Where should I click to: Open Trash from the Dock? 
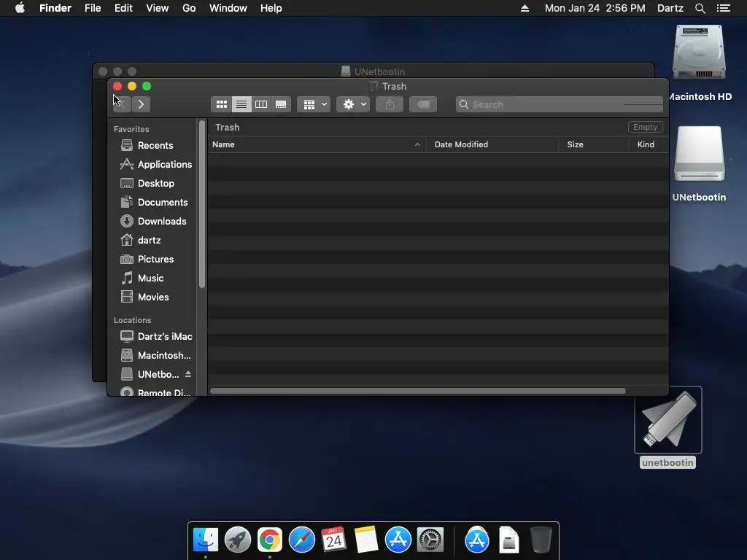(x=541, y=540)
